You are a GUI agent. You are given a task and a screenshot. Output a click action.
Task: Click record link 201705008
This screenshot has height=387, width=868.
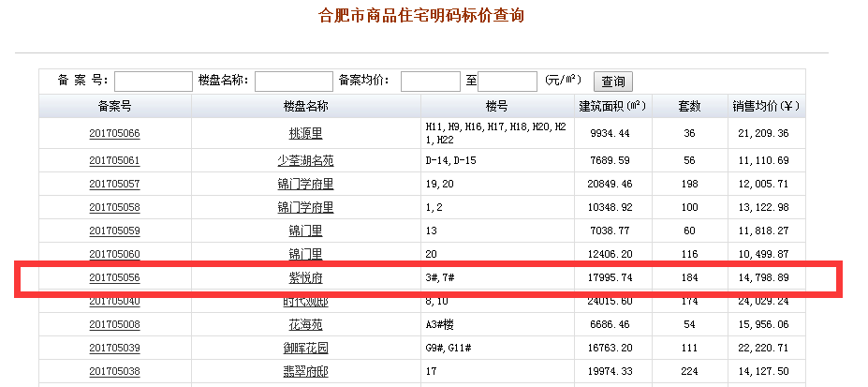tap(114, 325)
